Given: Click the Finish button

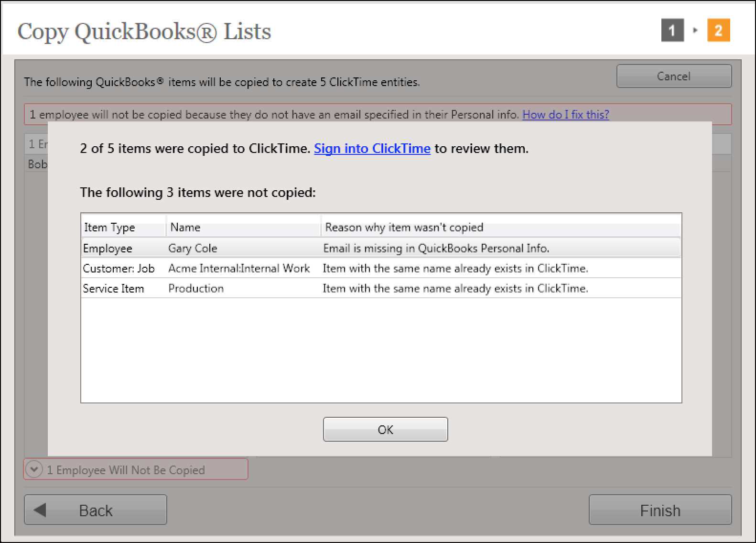Looking at the screenshot, I should (660, 510).
